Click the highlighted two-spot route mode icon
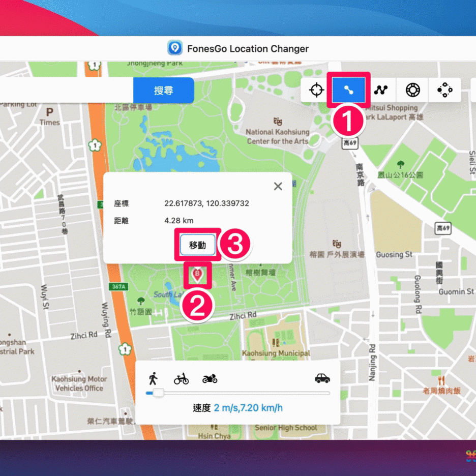Viewport: 476px width, 476px height. pyautogui.click(x=348, y=91)
